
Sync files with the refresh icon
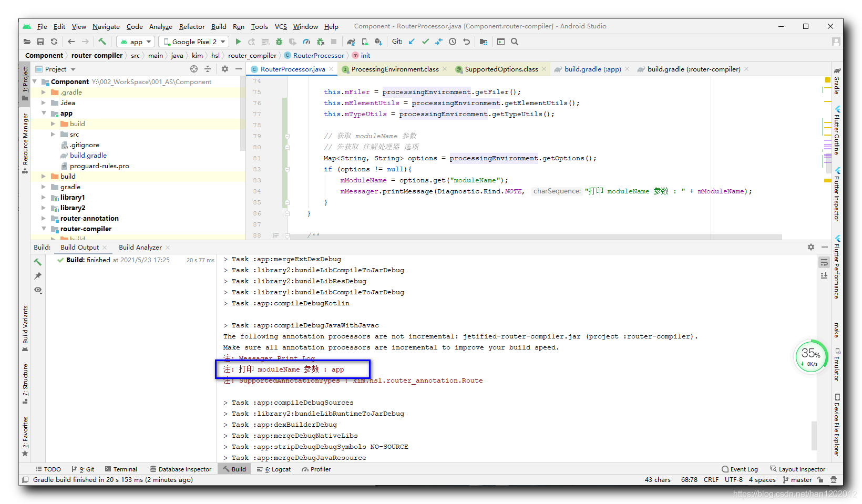point(54,42)
